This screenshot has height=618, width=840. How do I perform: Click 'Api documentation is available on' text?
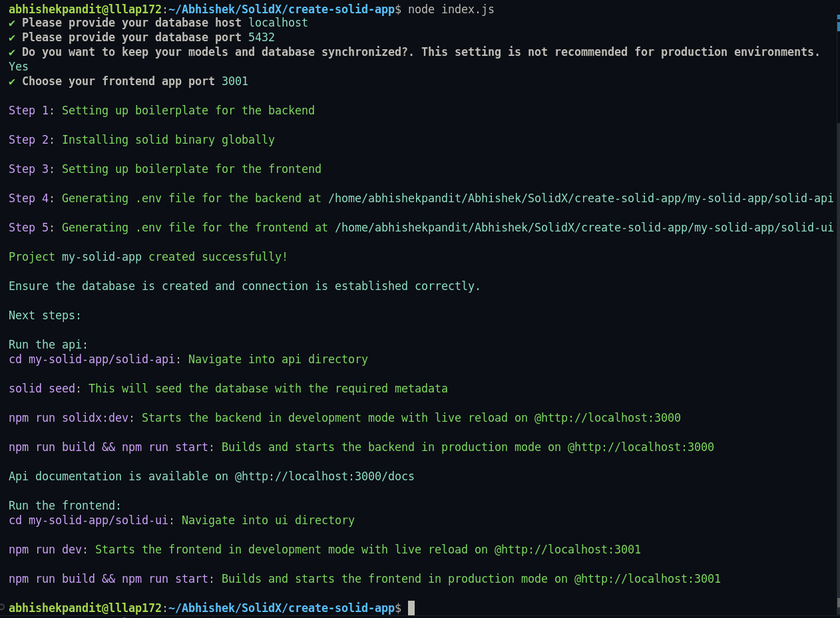tap(118, 476)
